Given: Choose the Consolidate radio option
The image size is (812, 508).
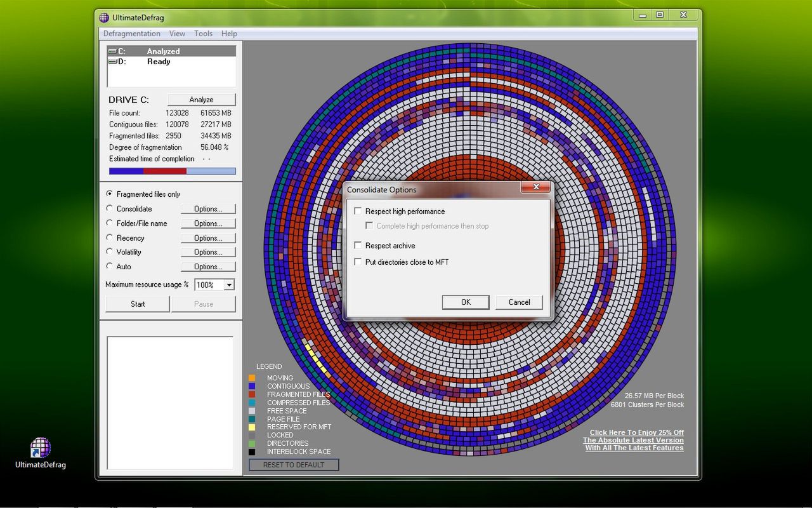Looking at the screenshot, I should 110,208.
